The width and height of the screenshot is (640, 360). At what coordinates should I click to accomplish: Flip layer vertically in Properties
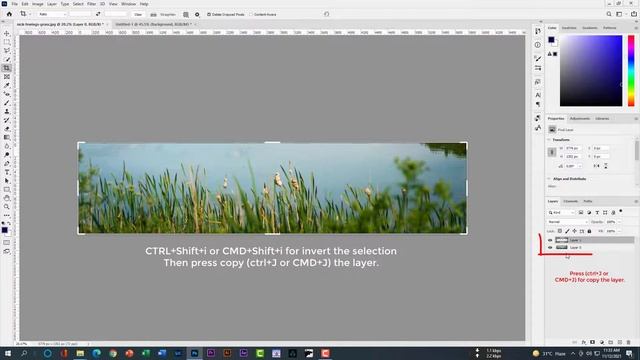point(606,166)
